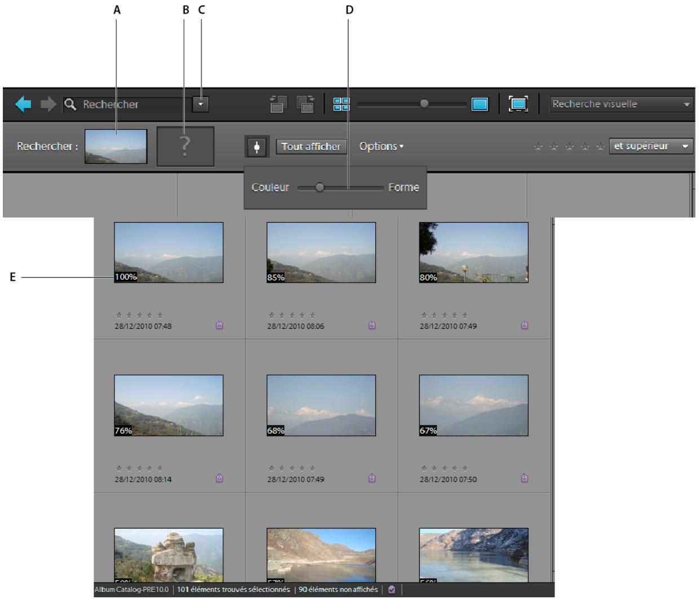Select the 76% match photo thumbnail

click(x=169, y=405)
